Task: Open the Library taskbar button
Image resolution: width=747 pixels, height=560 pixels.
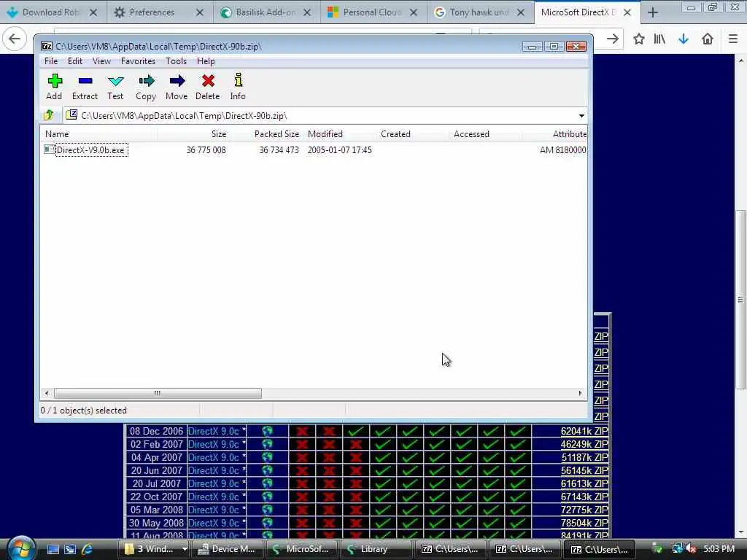Action: 376,549
